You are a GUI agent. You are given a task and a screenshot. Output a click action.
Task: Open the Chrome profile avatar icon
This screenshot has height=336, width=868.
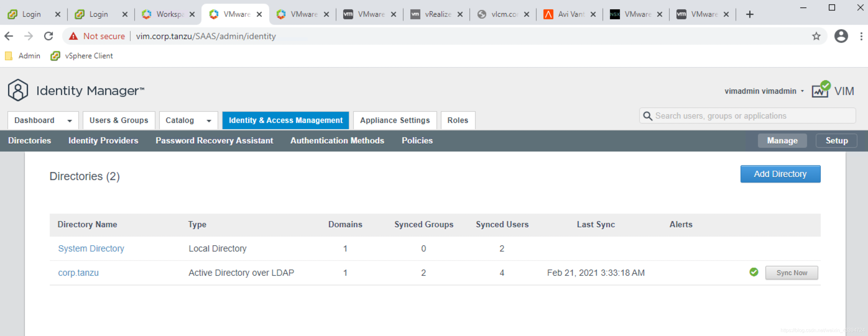[x=841, y=36]
